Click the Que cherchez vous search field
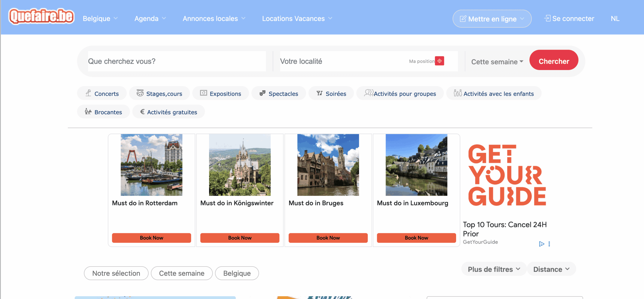The height and width of the screenshot is (299, 644). point(177,61)
